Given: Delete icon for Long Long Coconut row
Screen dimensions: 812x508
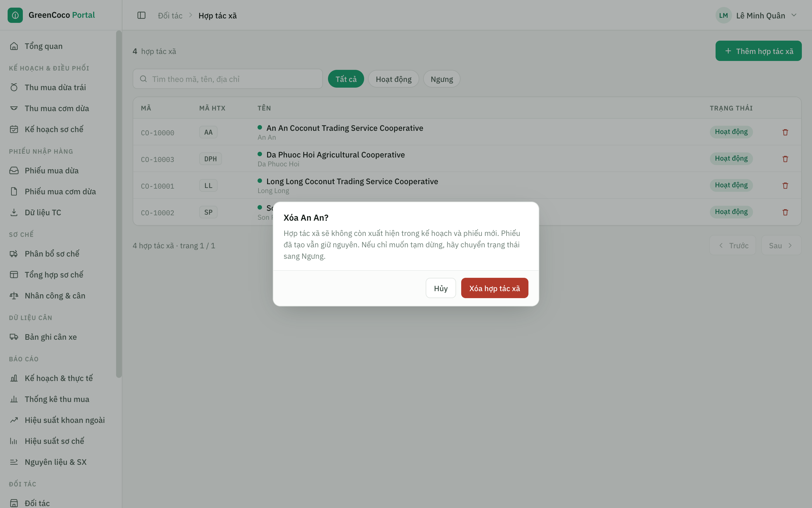Looking at the screenshot, I should pos(785,185).
